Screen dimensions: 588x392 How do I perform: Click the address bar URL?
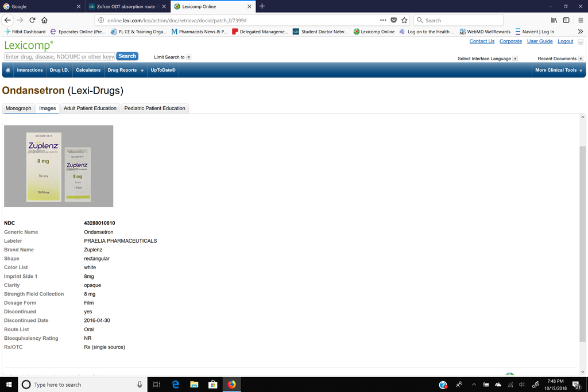point(177,20)
